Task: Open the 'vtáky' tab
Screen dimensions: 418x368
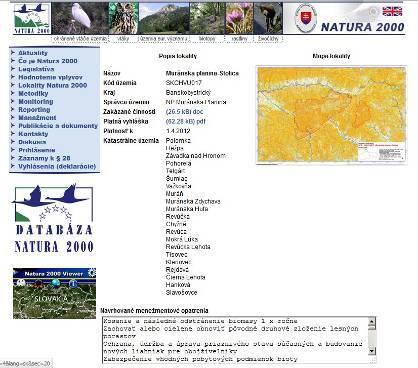Action: tap(123, 39)
